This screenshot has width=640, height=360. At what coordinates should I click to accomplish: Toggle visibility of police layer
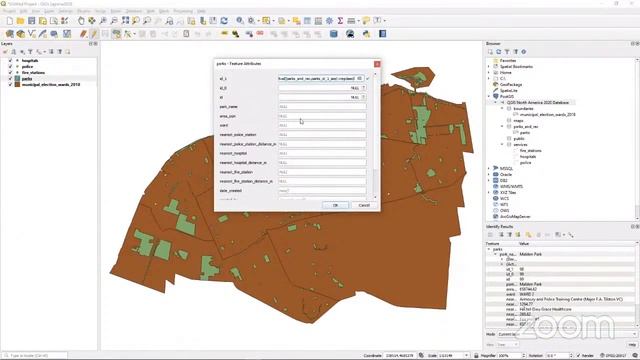click(10, 67)
